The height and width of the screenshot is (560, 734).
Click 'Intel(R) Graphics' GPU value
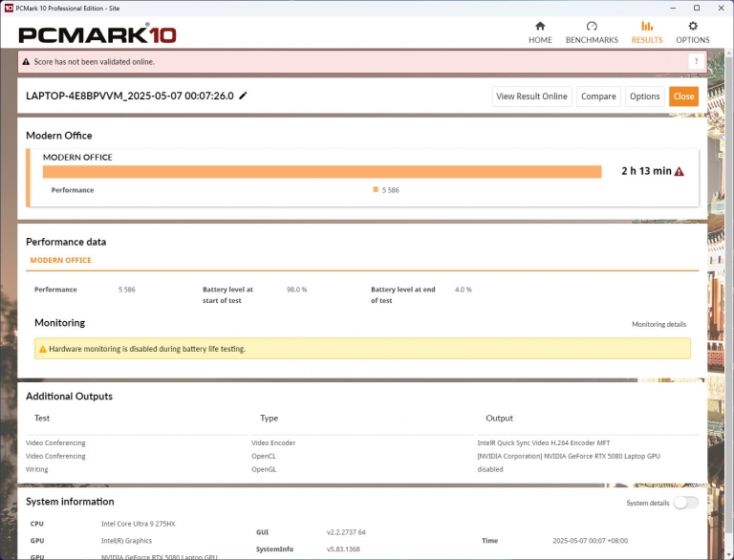coord(126,540)
